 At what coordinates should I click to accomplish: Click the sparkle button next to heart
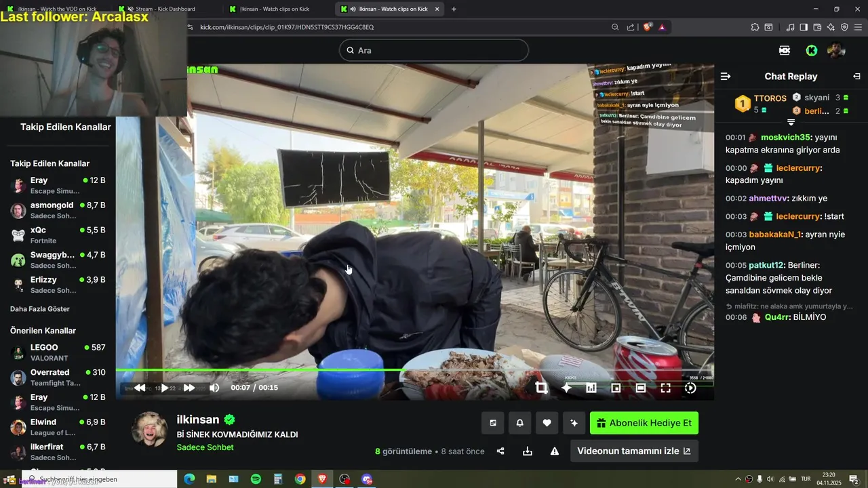574,423
